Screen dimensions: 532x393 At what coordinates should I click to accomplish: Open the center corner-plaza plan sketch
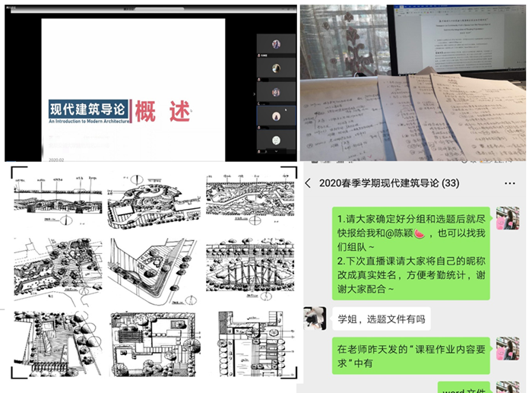tap(154, 271)
